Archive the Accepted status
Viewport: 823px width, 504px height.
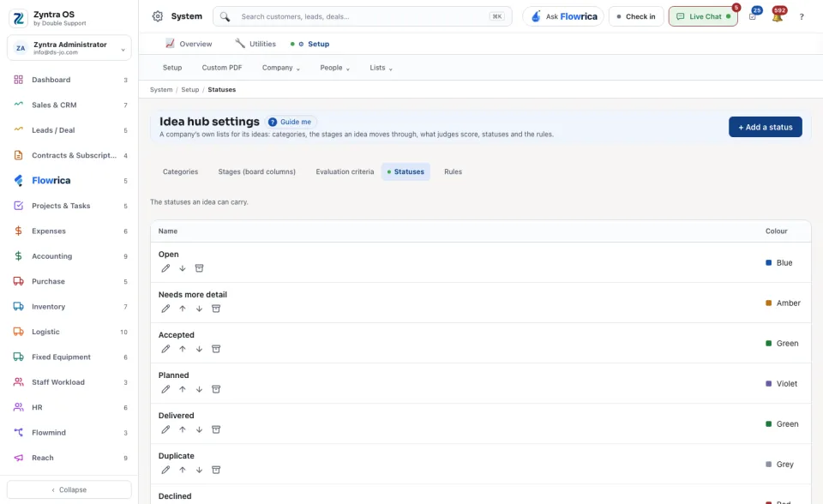tap(216, 349)
